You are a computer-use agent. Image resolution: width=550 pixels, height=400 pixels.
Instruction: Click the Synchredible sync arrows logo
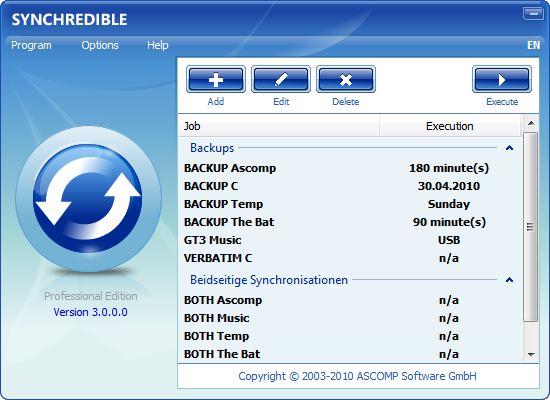click(x=88, y=199)
